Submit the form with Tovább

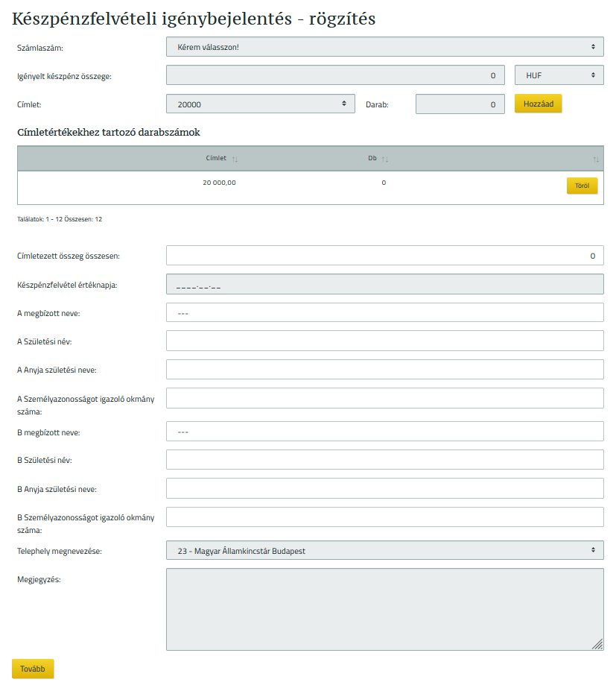(32, 669)
